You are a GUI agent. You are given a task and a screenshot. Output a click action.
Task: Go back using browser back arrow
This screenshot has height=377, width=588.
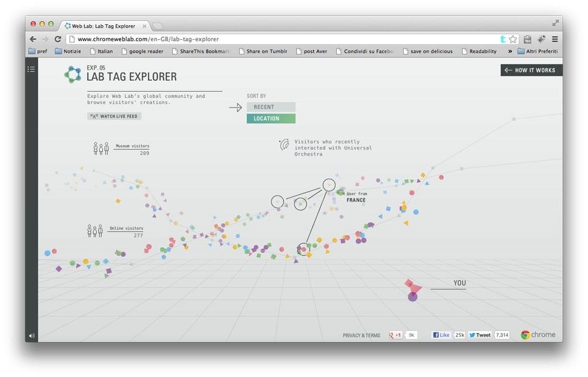pyautogui.click(x=32, y=39)
